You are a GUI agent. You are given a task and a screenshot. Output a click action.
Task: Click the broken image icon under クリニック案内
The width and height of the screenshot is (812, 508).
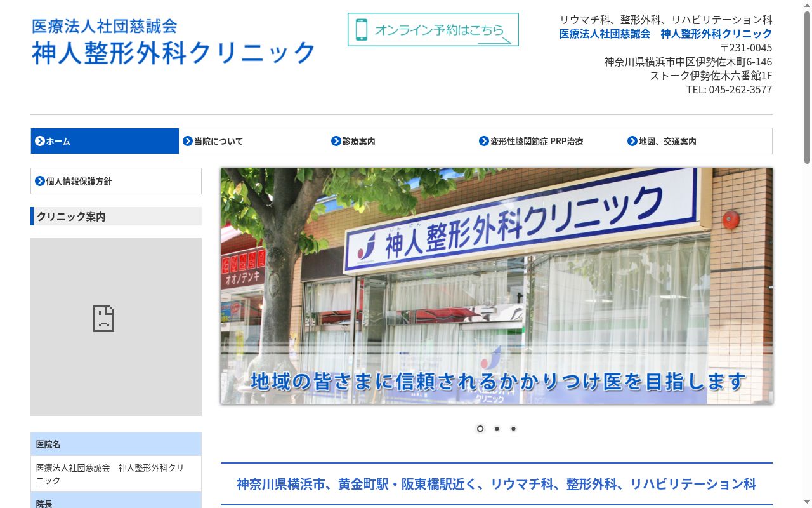click(x=103, y=319)
